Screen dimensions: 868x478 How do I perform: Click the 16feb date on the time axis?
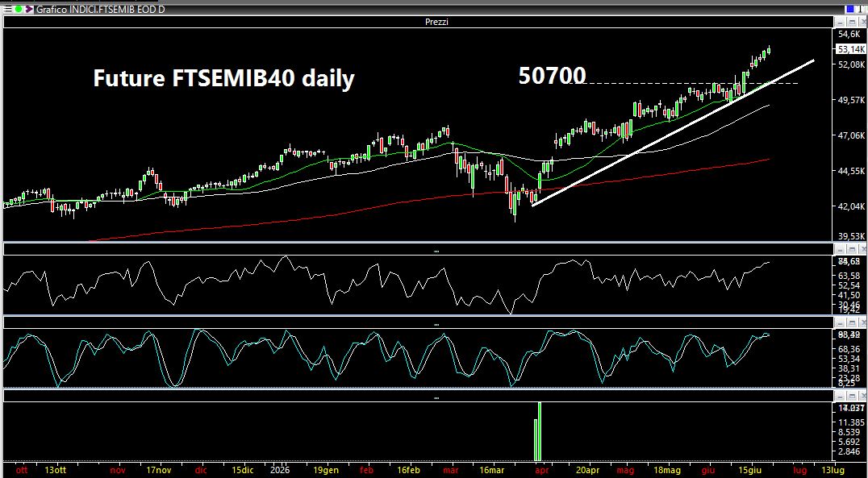(408, 470)
